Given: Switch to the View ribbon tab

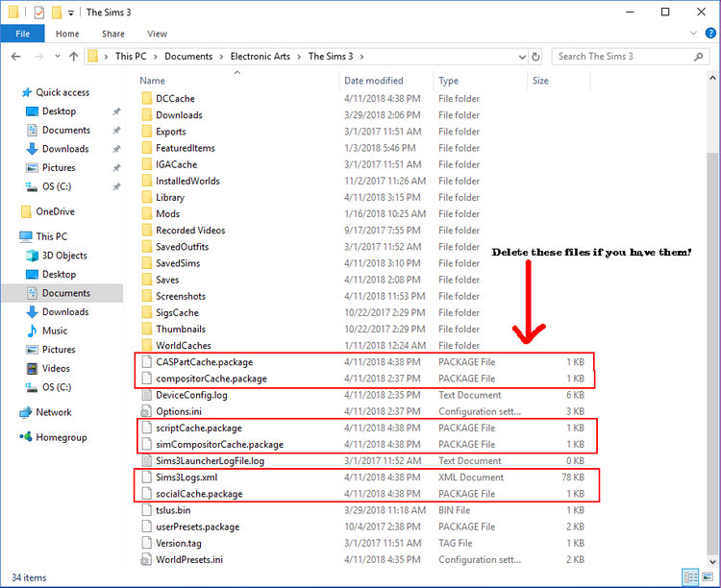Looking at the screenshot, I should (157, 34).
